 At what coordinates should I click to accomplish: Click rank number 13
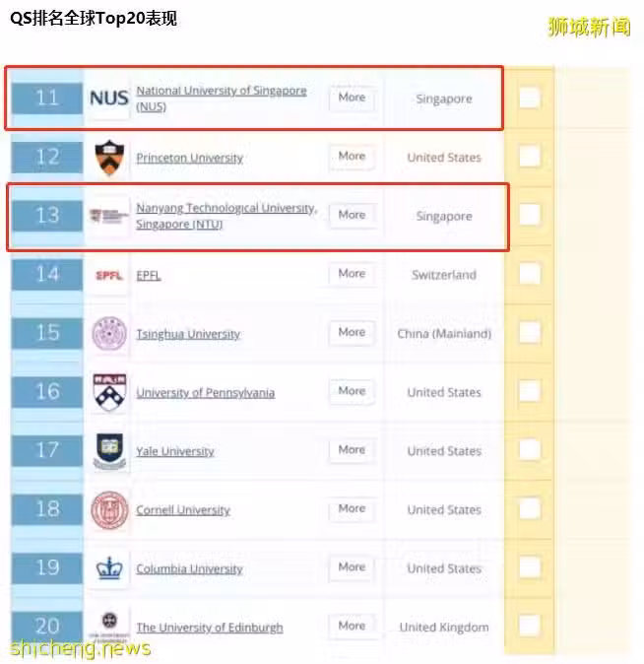tap(47, 216)
